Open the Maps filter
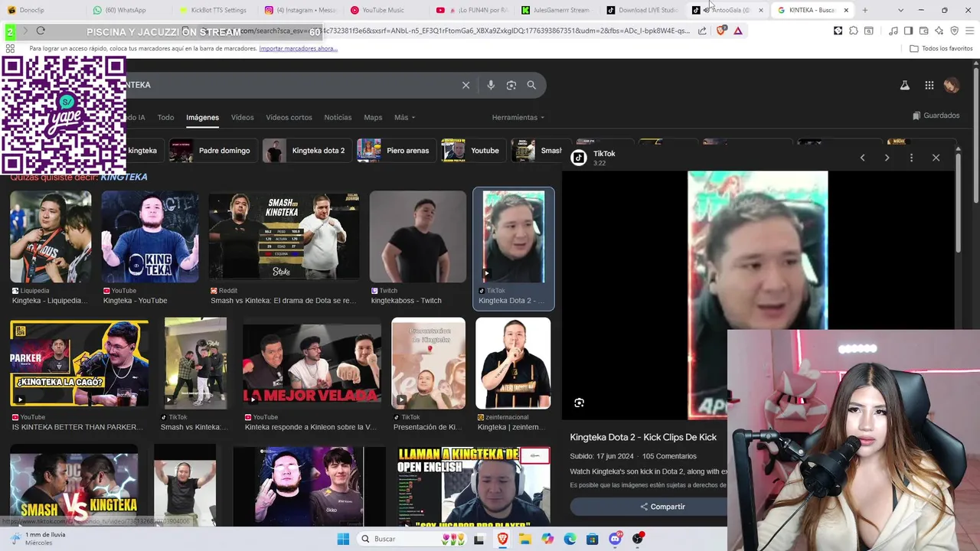Viewport: 980px width, 551px height. pos(373,118)
